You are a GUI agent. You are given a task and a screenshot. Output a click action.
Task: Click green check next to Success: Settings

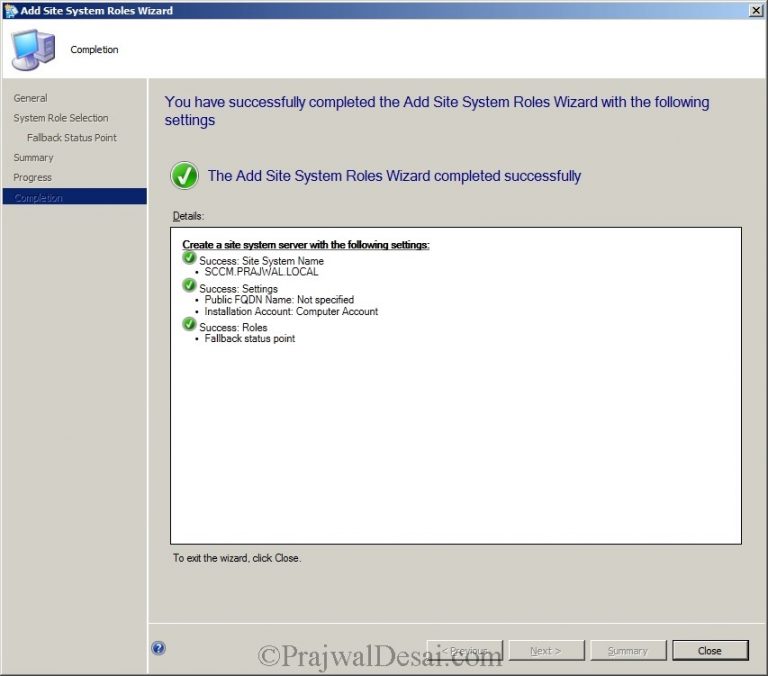(189, 285)
